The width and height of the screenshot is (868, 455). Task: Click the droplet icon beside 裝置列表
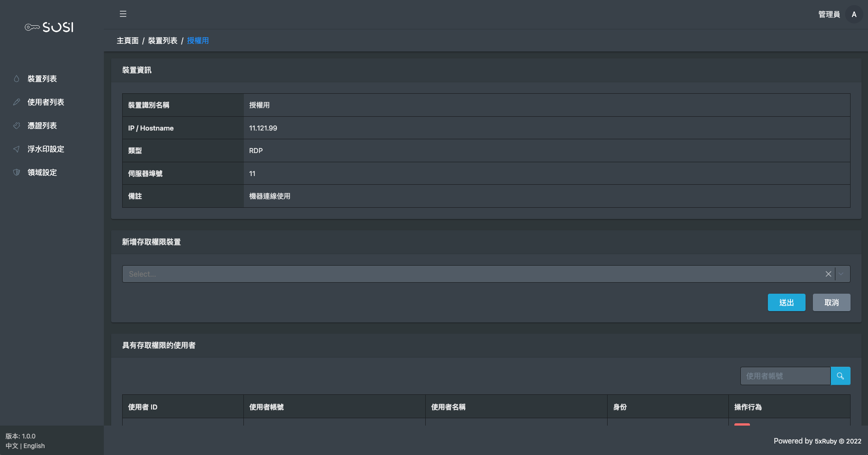click(x=17, y=79)
